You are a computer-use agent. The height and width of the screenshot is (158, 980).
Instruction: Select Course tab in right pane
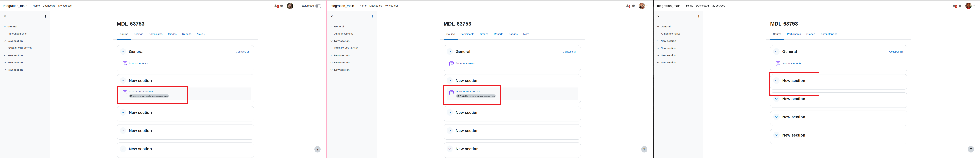(x=777, y=34)
